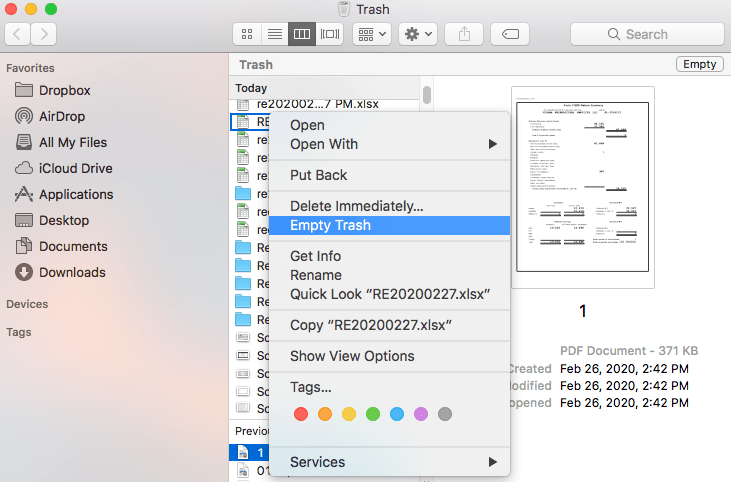The image size is (731, 482).
Task: Click the Favorites sidebar heading
Action: click(x=30, y=68)
